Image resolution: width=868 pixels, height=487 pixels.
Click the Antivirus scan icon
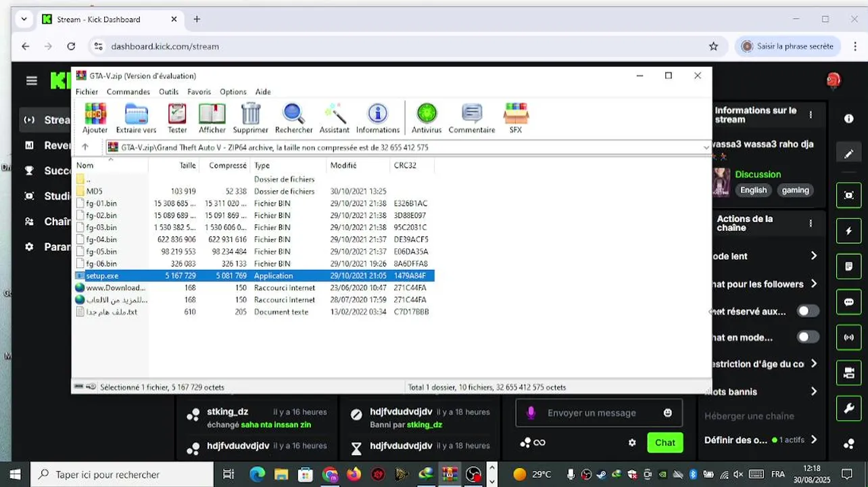coord(427,118)
